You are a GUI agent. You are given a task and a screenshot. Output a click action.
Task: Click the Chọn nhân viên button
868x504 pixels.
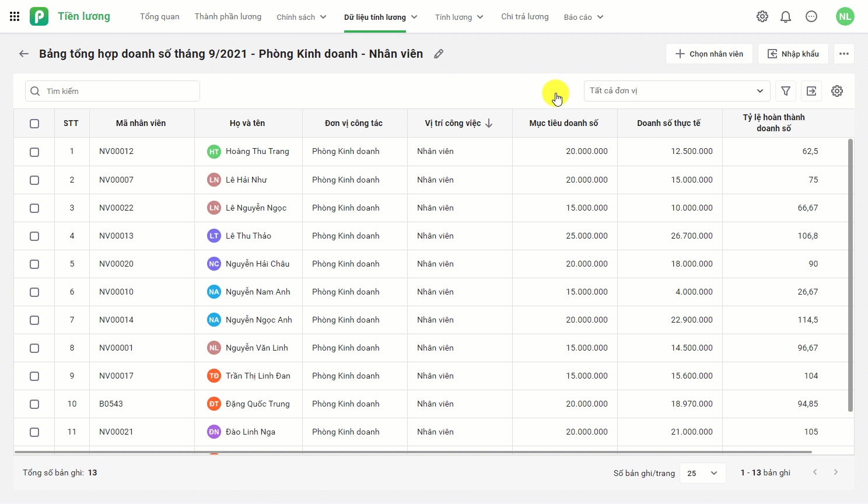(709, 54)
